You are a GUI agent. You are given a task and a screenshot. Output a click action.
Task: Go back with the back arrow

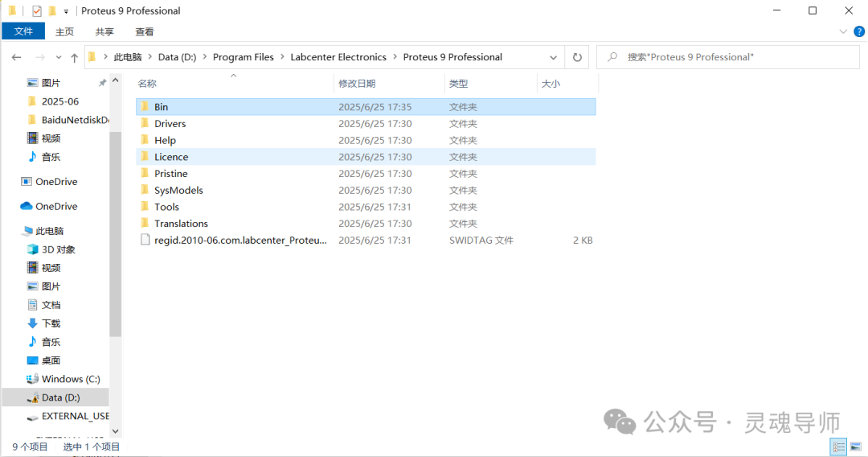(17, 57)
